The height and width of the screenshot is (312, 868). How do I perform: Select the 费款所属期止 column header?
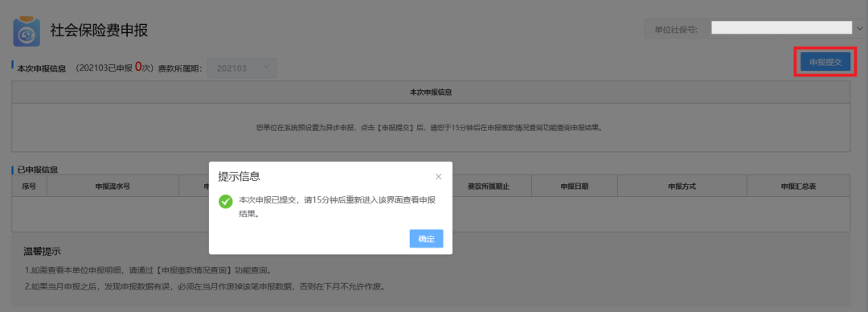pyautogui.click(x=489, y=187)
